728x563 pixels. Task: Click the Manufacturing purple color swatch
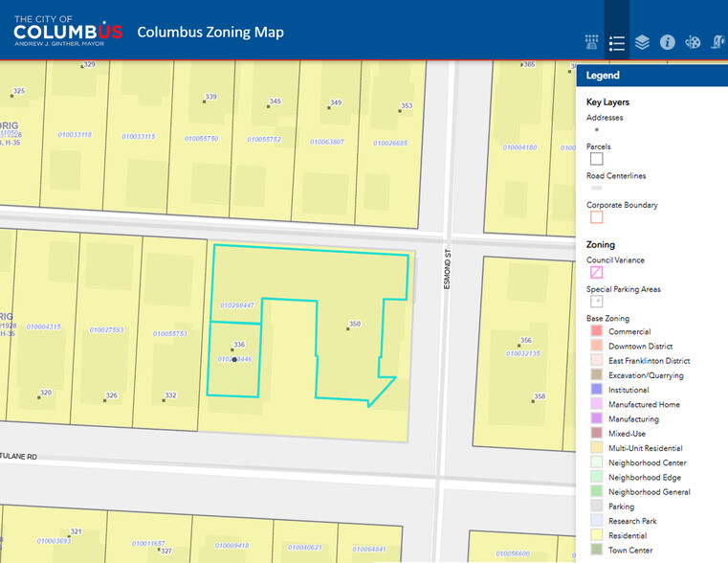pyautogui.click(x=597, y=418)
